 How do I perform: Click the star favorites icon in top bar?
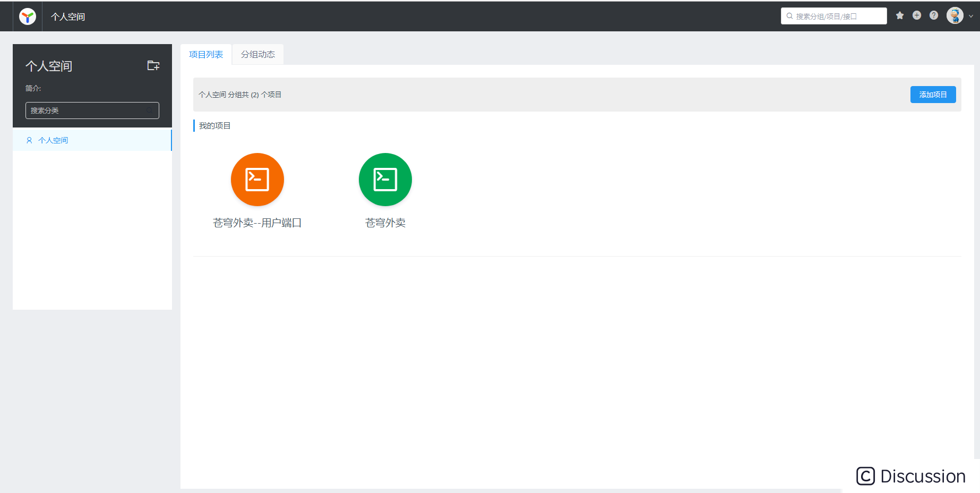pos(900,15)
